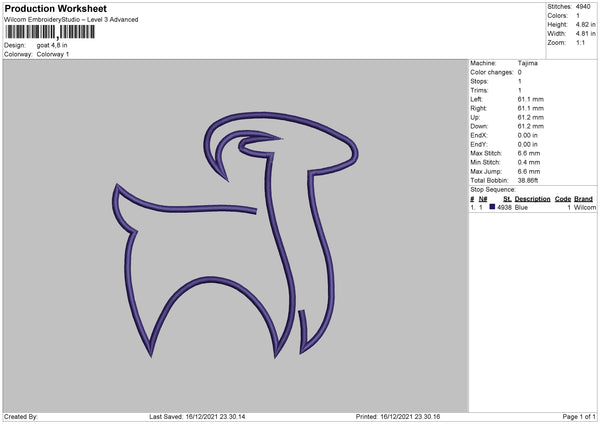The width and height of the screenshot is (600, 424).
Task: Click the Brand column header
Action: click(584, 199)
